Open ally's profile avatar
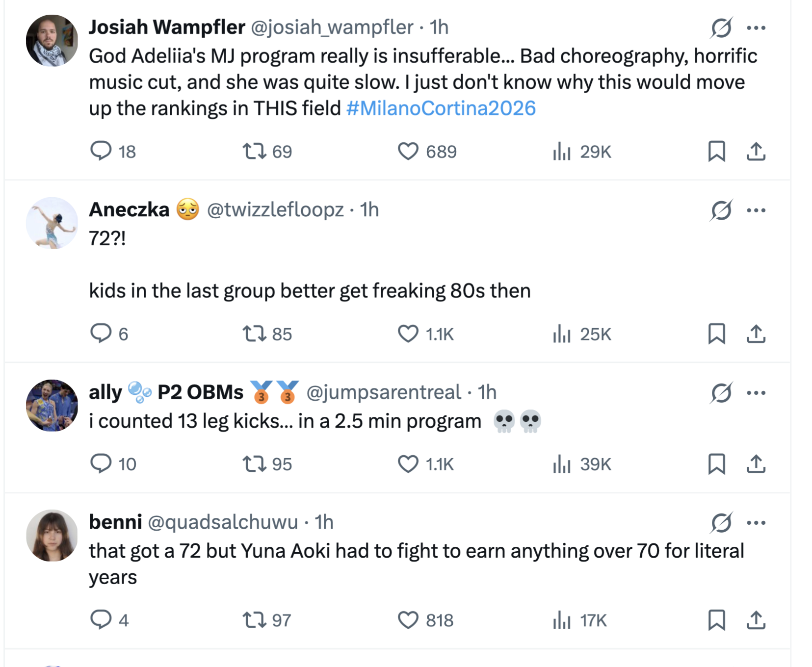This screenshot has height=667, width=812. click(52, 405)
